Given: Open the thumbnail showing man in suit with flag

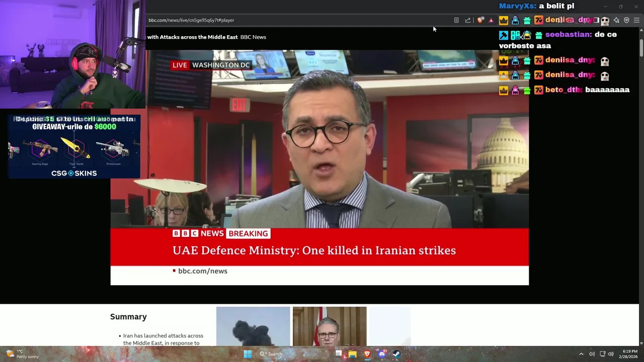Looking at the screenshot, I should pos(330,326).
